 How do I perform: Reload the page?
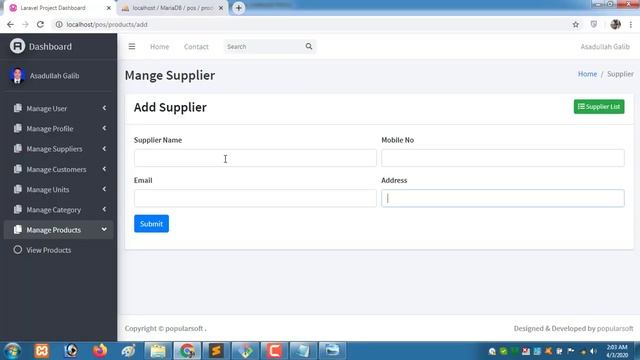tap(40, 24)
